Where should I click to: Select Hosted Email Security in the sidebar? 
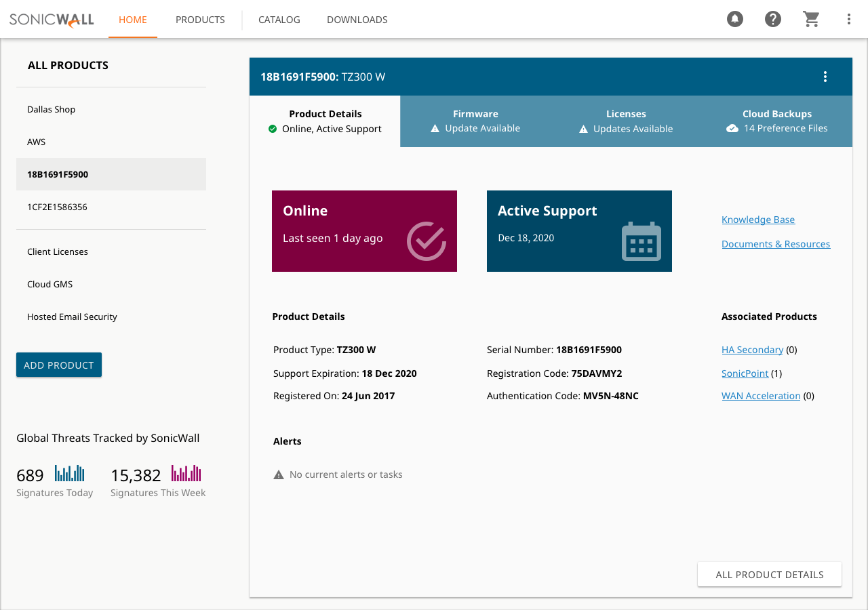click(x=111, y=317)
